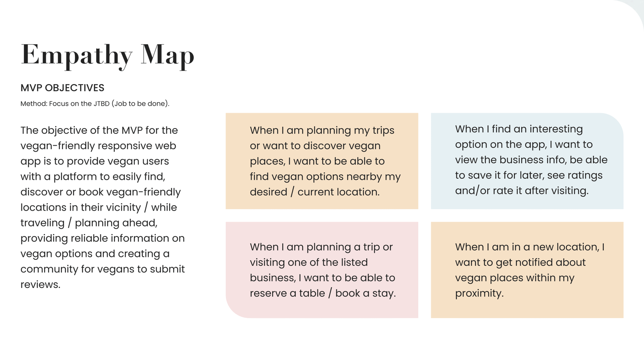Click "When I am planning my trips" text
Viewport: 644px width, 362px height.
(322, 130)
